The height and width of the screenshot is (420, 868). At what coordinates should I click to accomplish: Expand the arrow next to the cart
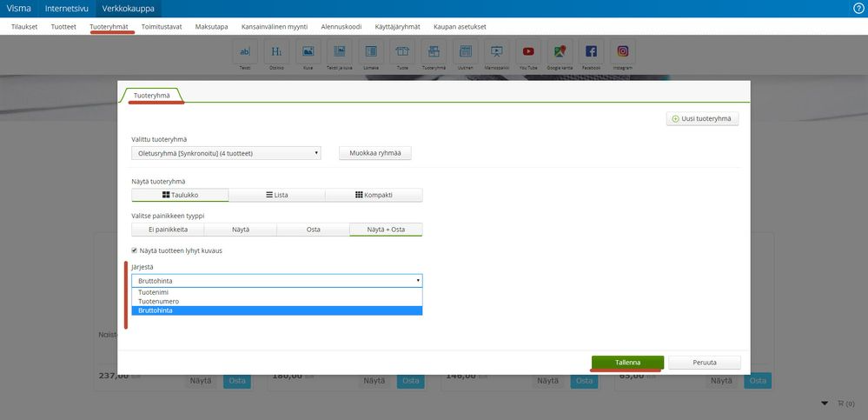click(x=825, y=403)
